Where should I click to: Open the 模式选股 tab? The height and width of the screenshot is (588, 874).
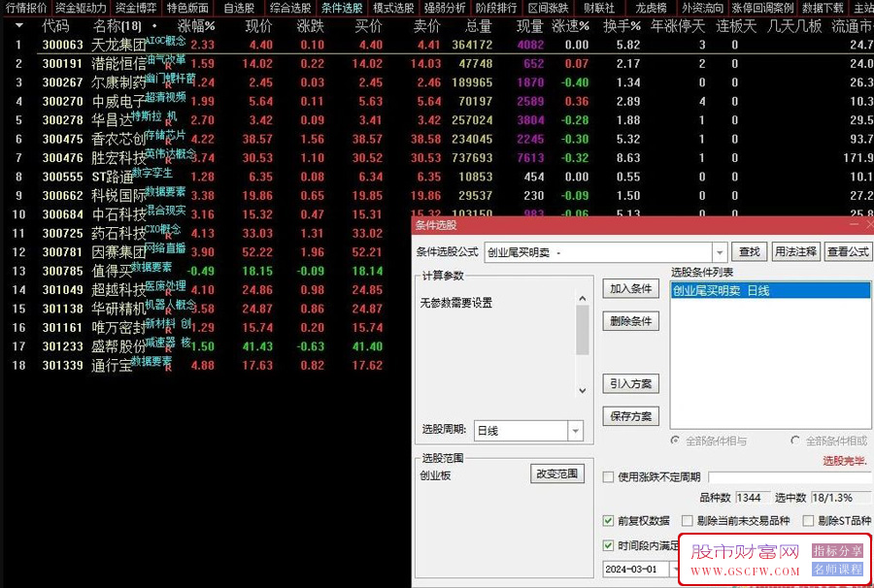393,8
